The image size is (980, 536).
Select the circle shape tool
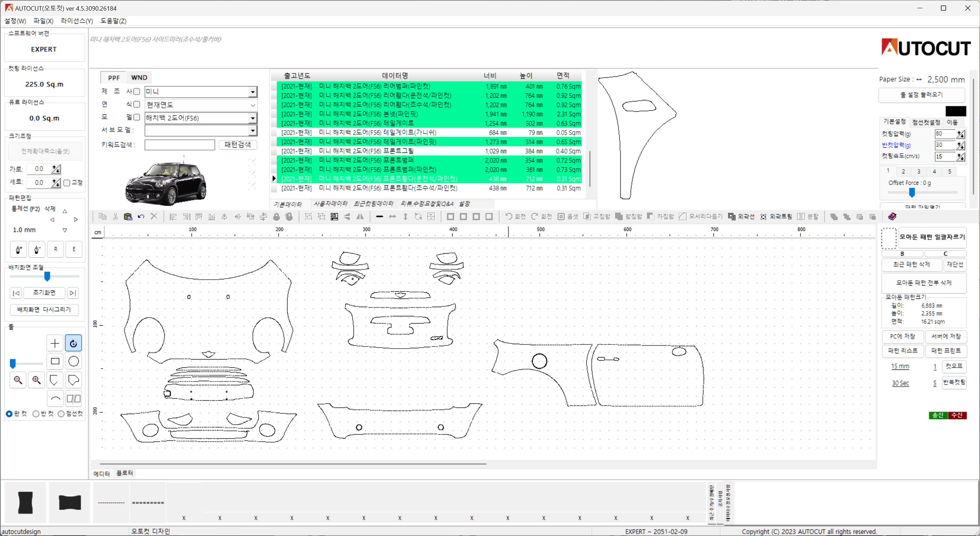73,361
